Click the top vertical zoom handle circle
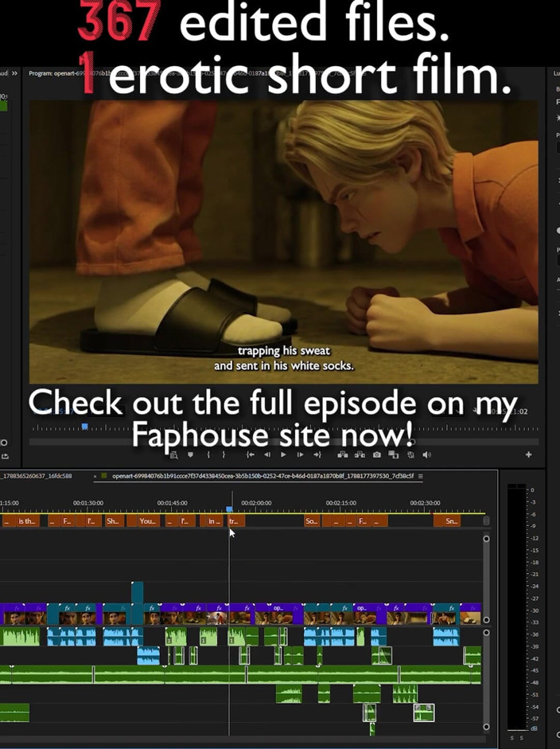This screenshot has width=560, height=749. pos(486,539)
